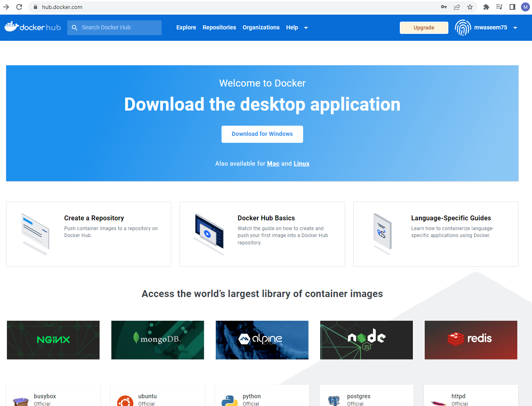
Task: Focus the Search Docker Hub field
Action: [118, 27]
